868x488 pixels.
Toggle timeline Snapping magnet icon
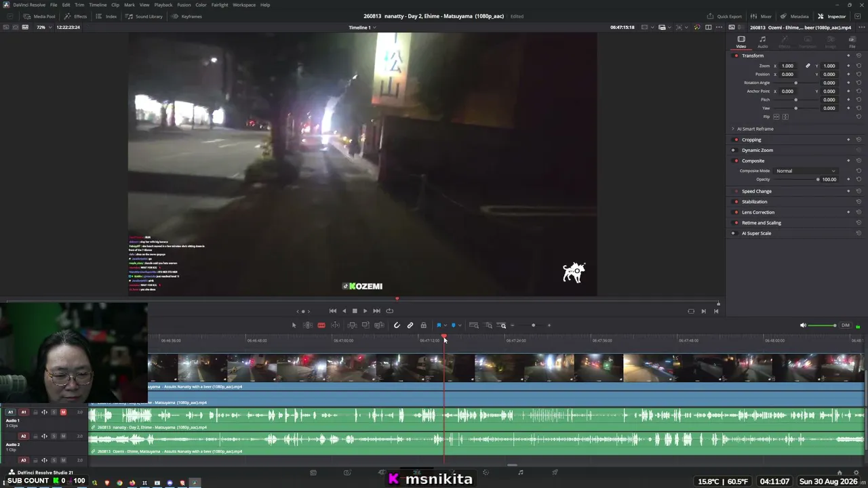pos(397,325)
